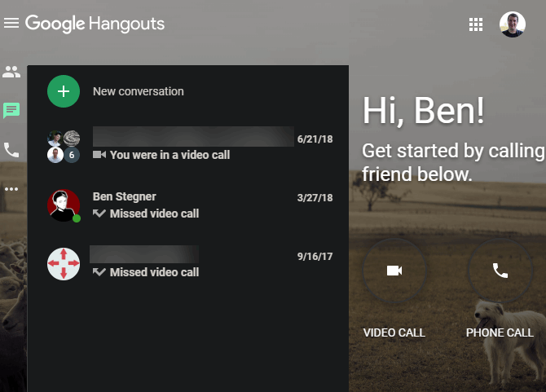Expand the More options ellipsis
546x392 pixels.
pyautogui.click(x=11, y=189)
